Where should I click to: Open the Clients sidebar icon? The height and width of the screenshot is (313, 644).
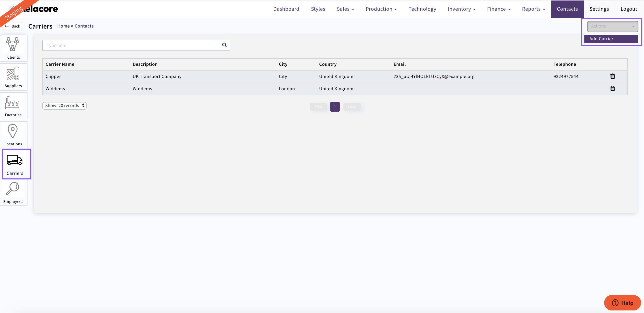13,44
